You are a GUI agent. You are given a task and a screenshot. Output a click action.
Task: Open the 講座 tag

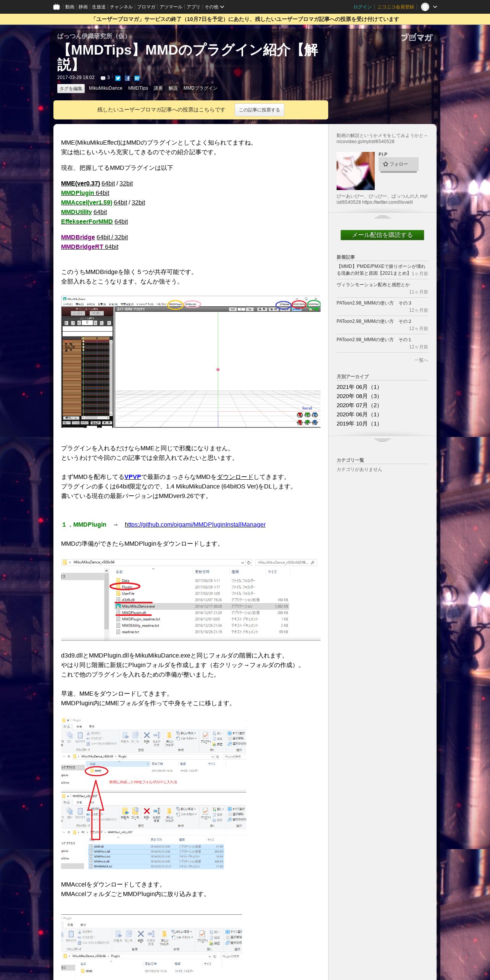click(158, 88)
